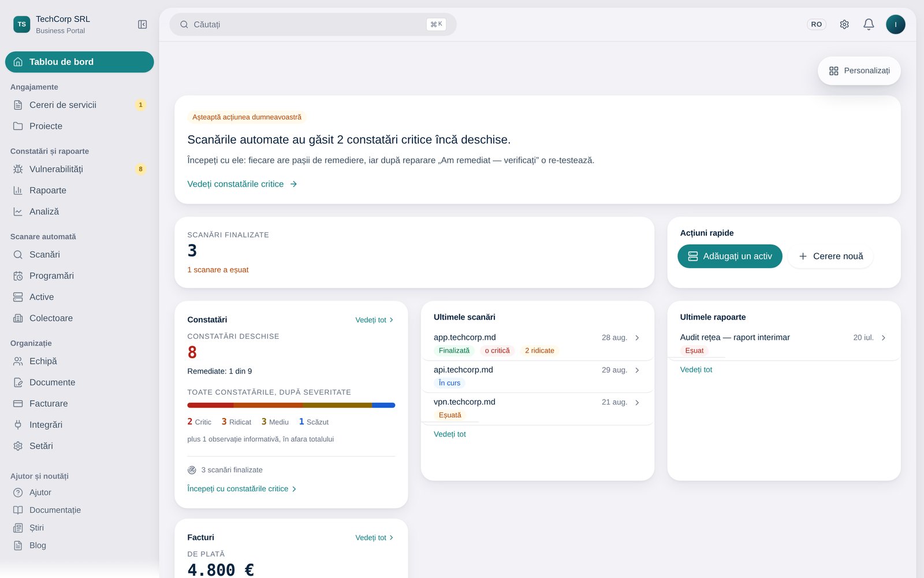Open settings via the top-bar gear icon

coord(844,24)
